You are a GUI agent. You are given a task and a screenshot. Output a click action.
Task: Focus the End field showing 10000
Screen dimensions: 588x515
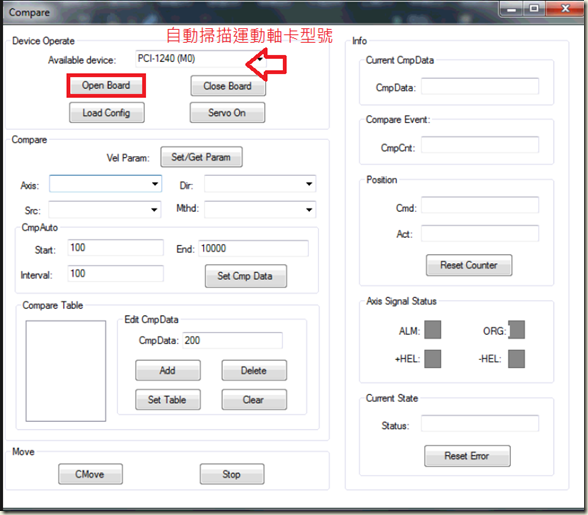click(x=253, y=248)
